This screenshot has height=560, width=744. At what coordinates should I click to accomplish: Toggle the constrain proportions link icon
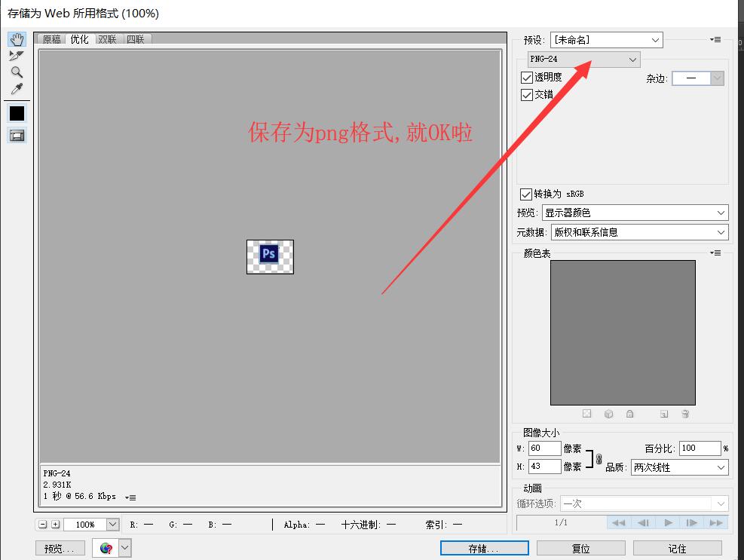(x=599, y=459)
